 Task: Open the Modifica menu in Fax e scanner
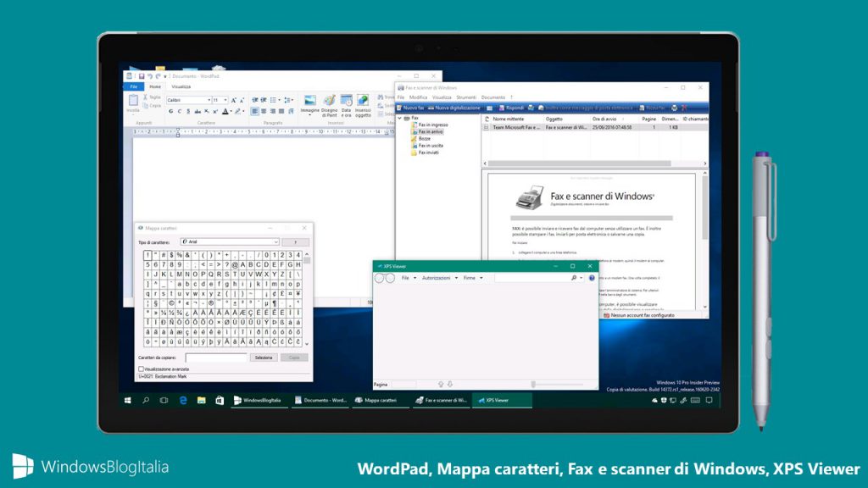(418, 97)
